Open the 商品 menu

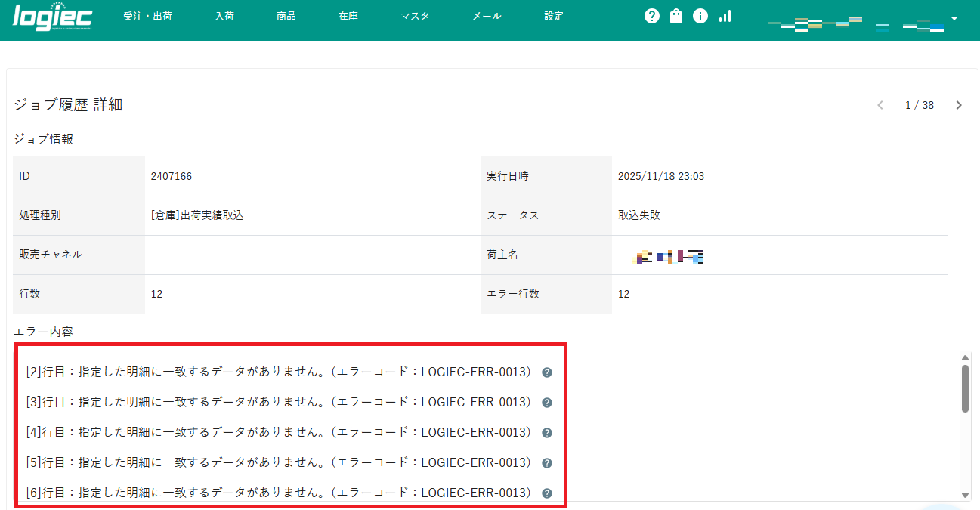coord(286,16)
